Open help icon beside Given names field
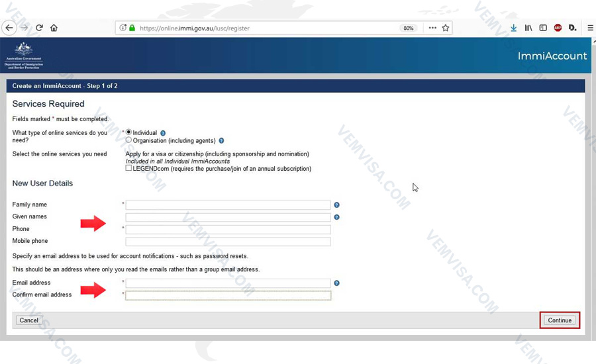 (336, 217)
